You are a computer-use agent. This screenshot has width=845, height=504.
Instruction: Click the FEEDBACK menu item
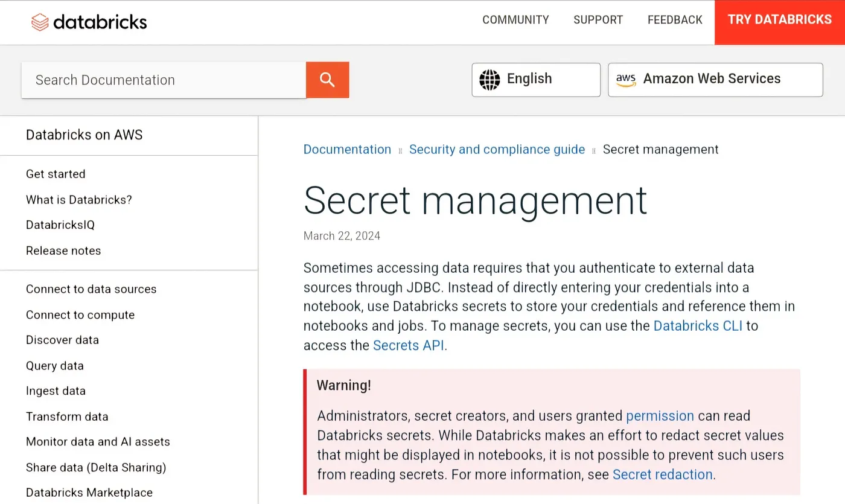point(675,20)
